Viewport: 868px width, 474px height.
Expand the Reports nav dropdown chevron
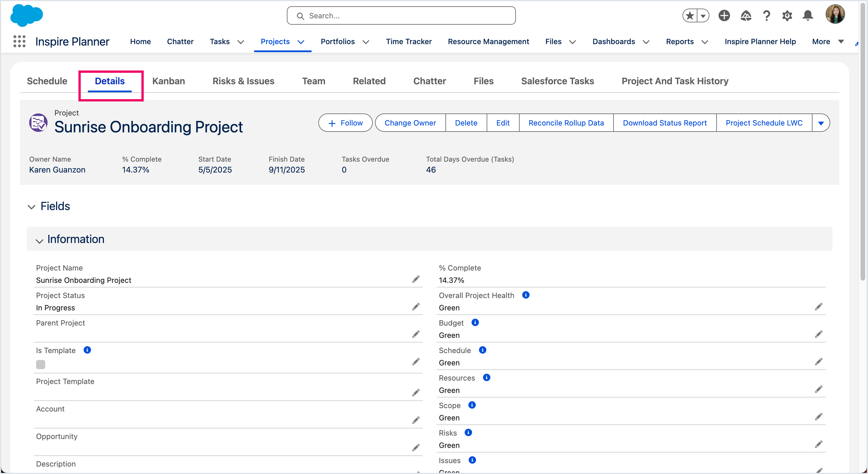[x=705, y=42]
